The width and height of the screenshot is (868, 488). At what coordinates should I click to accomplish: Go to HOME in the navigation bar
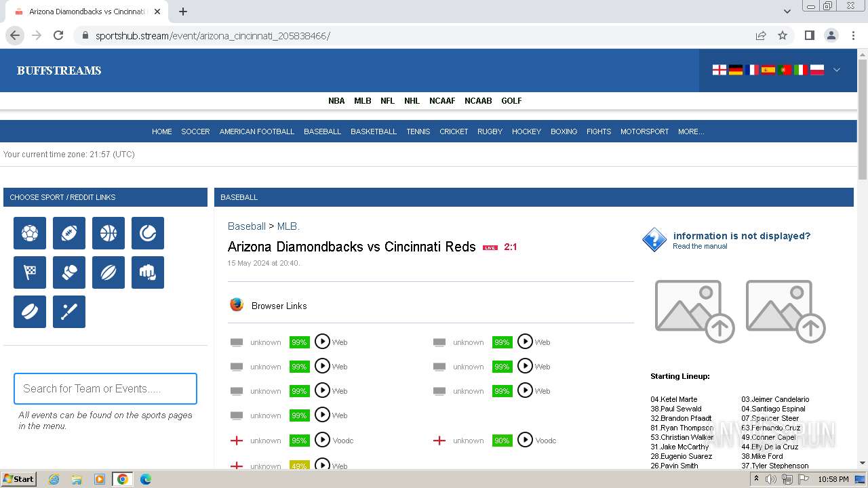162,131
